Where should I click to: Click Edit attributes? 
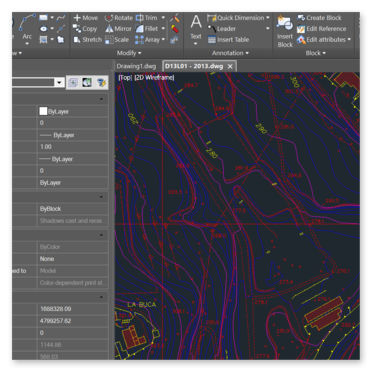tap(321, 40)
